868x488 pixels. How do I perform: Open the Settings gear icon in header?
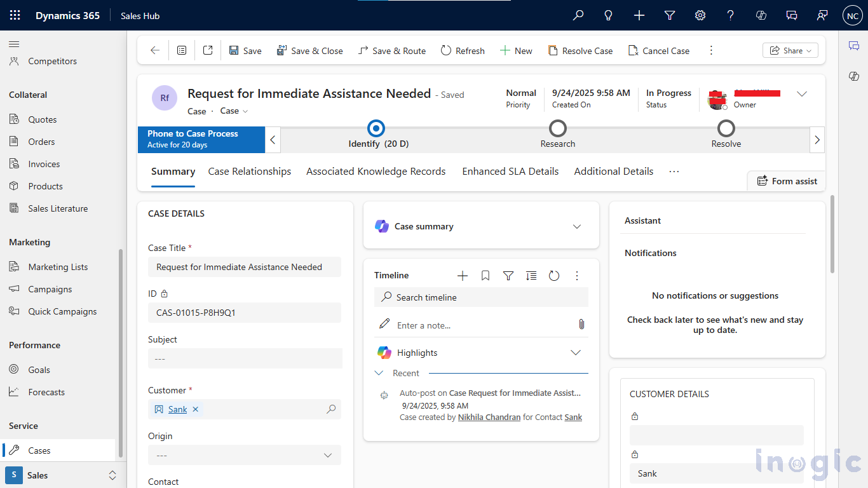[700, 16]
